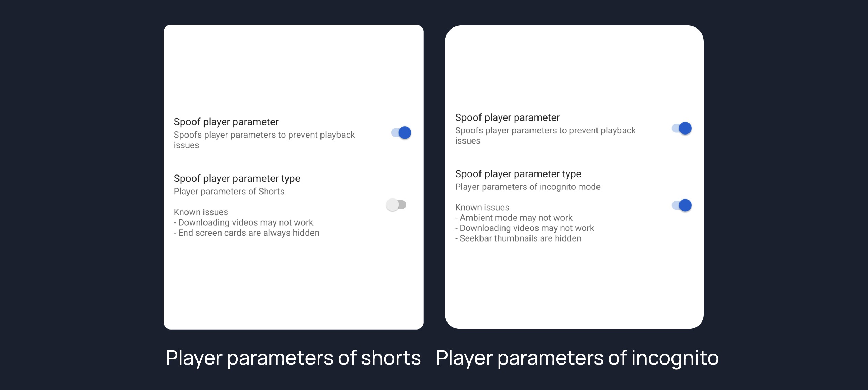Viewport: 868px width, 390px height.
Task: Enable the Player parameters of Shorts toggle
Action: pos(396,205)
